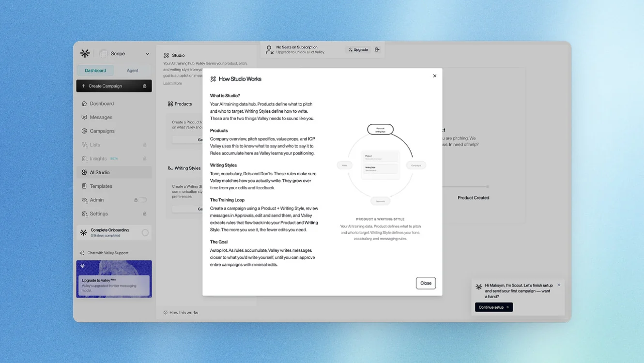Click the lock icon on Create Campaign
The height and width of the screenshot is (363, 644).
coord(144,86)
